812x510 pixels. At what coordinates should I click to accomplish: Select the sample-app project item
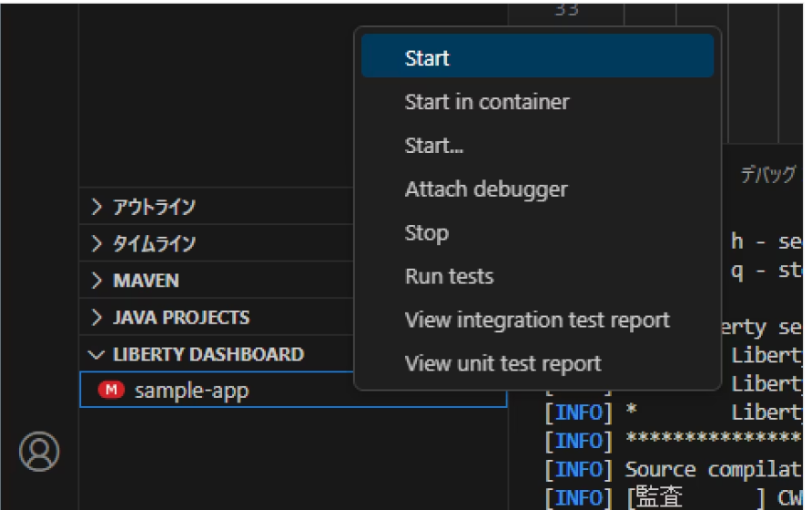click(x=191, y=391)
